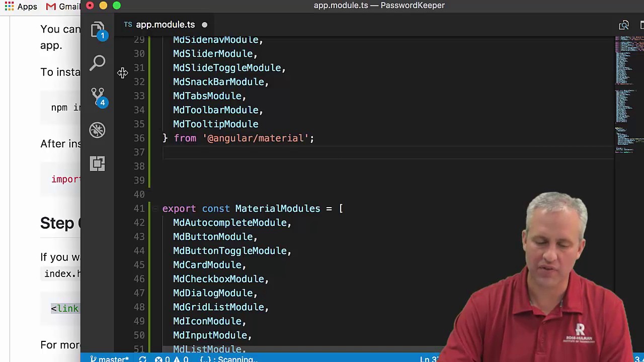Click the unsaved dot on app.module.ts tab
The image size is (644, 362).
[204, 25]
